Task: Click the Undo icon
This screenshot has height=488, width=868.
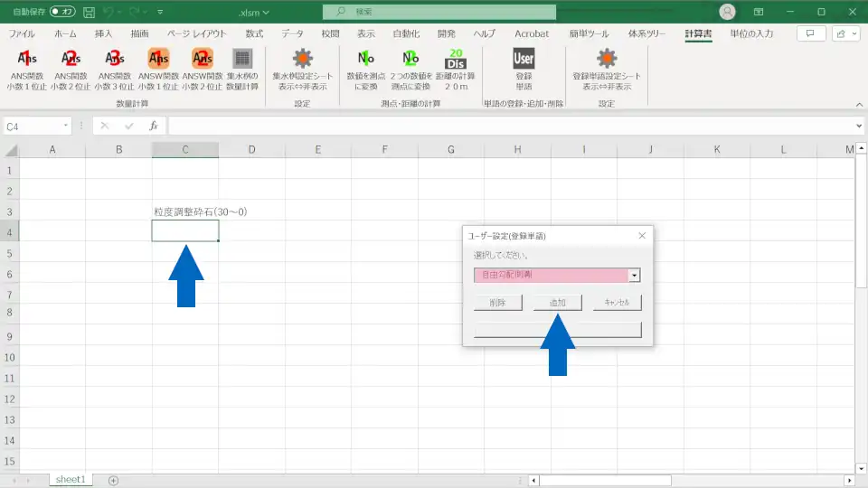Action: coord(108,12)
